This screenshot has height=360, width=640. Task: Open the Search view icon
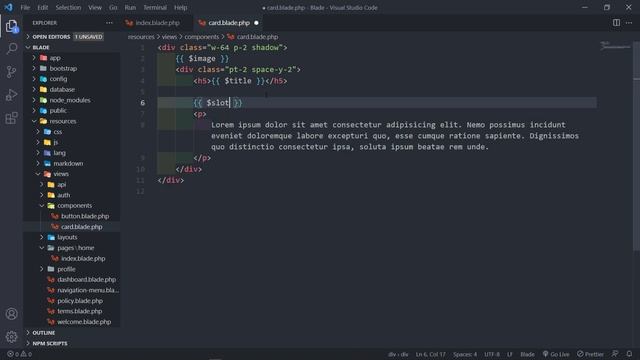(x=11, y=49)
